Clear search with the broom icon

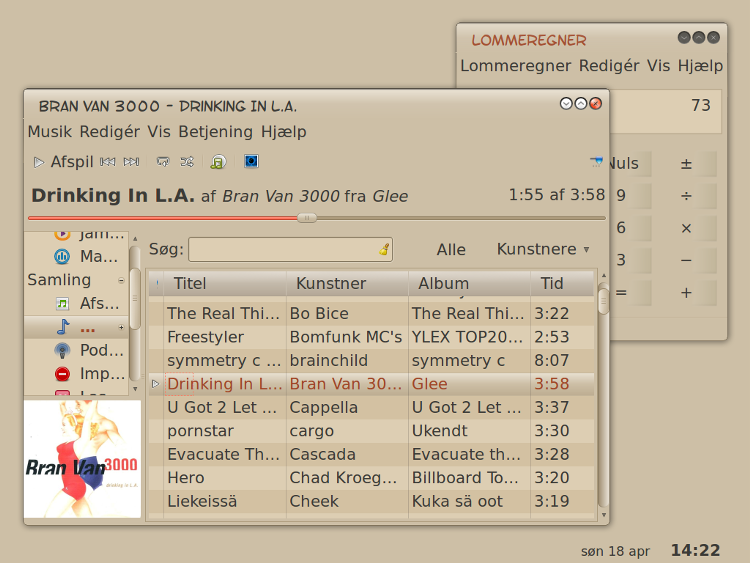pos(384,249)
